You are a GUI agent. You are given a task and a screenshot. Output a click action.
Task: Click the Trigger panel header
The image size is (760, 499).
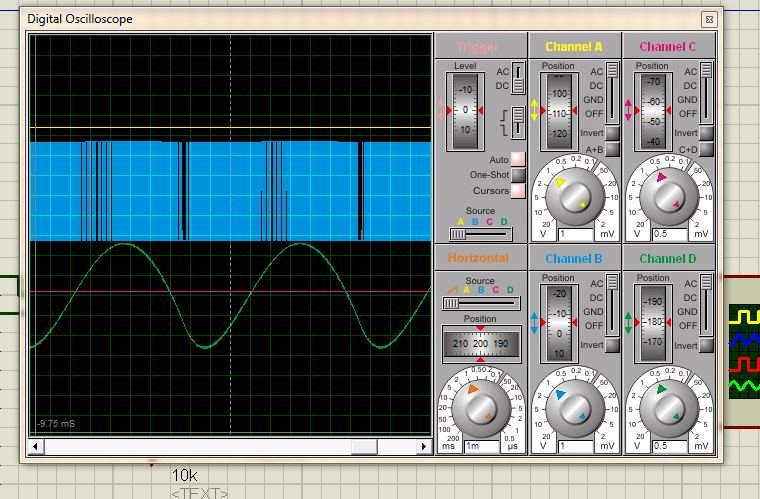pyautogui.click(x=477, y=47)
